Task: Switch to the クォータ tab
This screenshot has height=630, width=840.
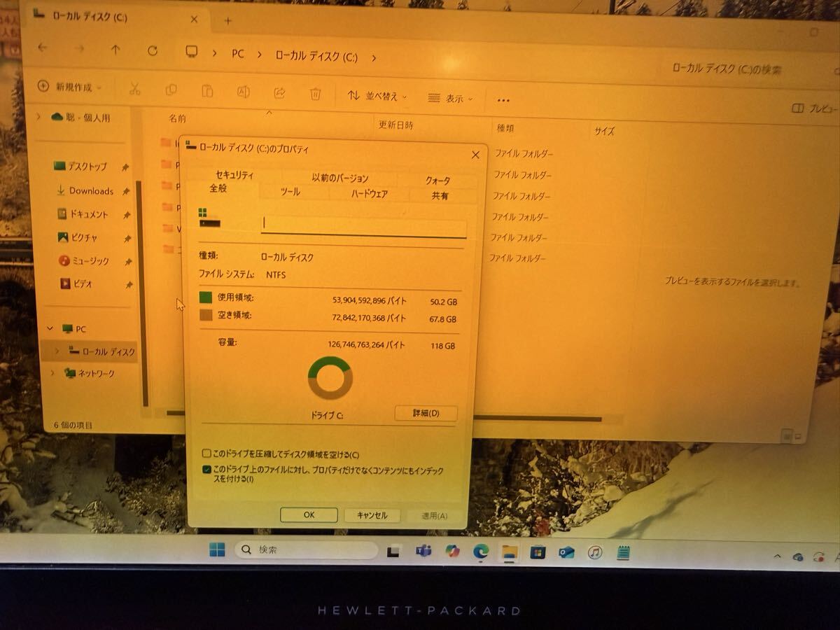Action: [x=438, y=181]
